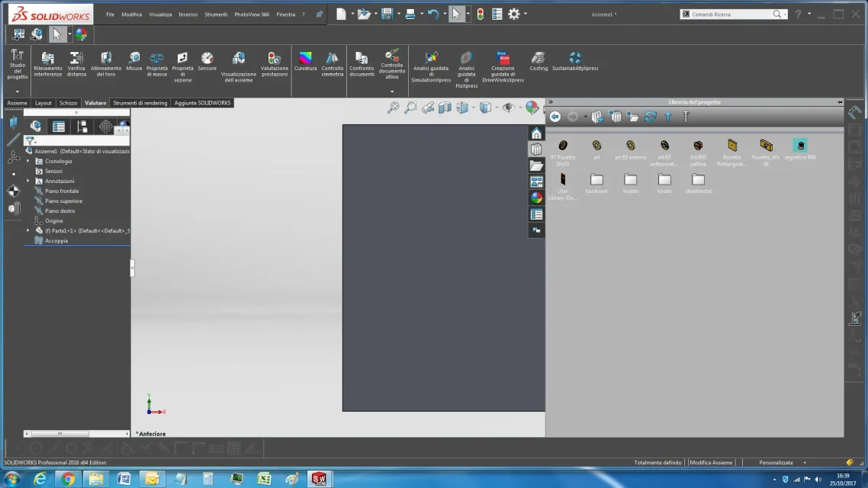Expand the Parte1<1> tree node
868x488 pixels.
pos(28,231)
